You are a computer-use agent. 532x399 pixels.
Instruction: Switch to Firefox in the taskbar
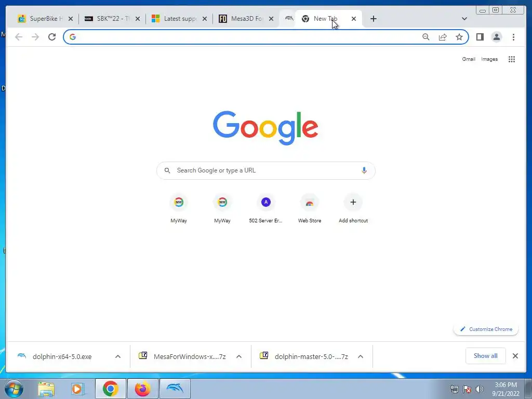tap(142, 389)
